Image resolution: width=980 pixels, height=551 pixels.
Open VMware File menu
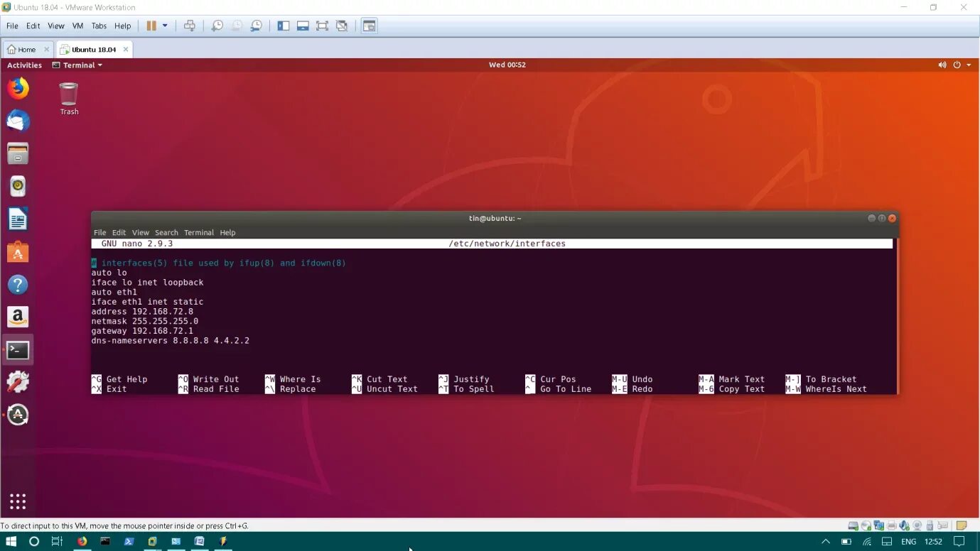[x=12, y=26]
